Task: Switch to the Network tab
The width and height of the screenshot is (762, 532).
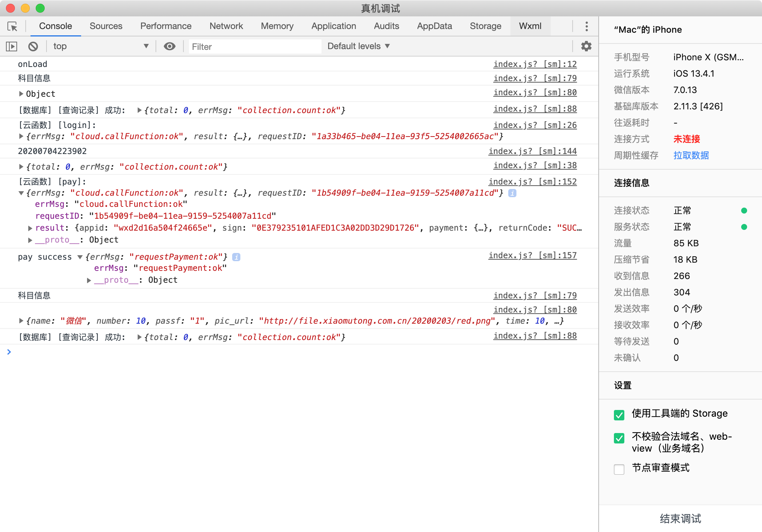Action: point(226,26)
